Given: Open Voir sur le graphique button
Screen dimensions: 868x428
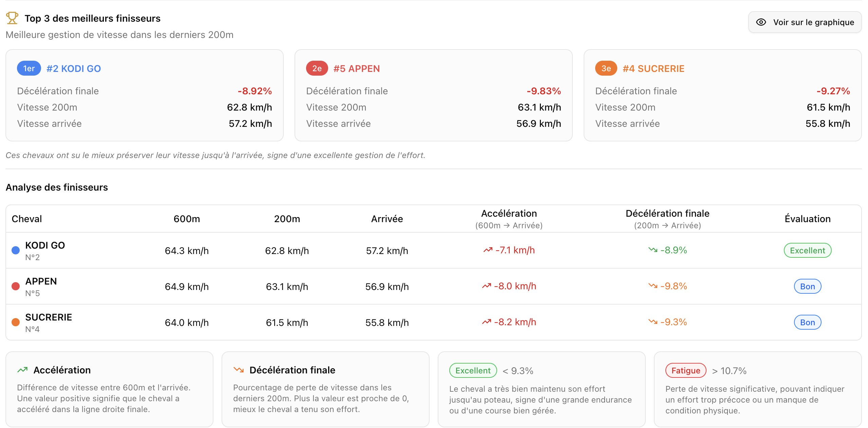Looking at the screenshot, I should (805, 22).
